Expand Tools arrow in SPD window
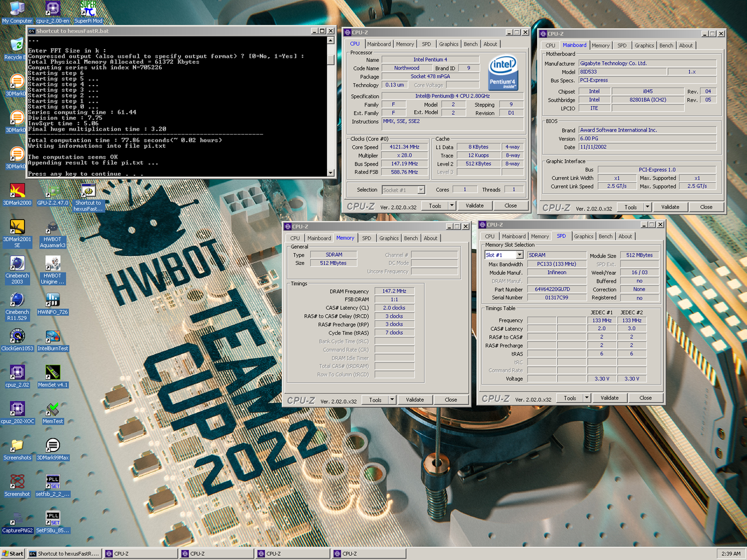 click(587, 398)
